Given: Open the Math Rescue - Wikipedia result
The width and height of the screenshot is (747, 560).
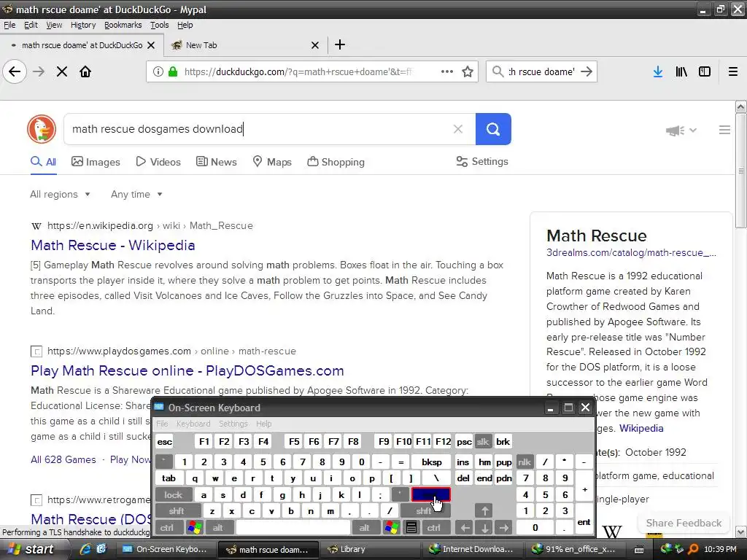Looking at the screenshot, I should click(113, 245).
